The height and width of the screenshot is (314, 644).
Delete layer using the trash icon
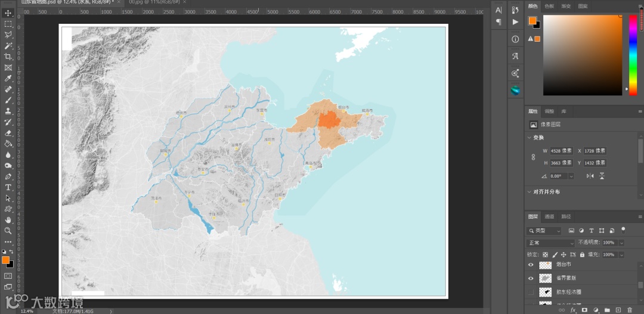point(630,310)
